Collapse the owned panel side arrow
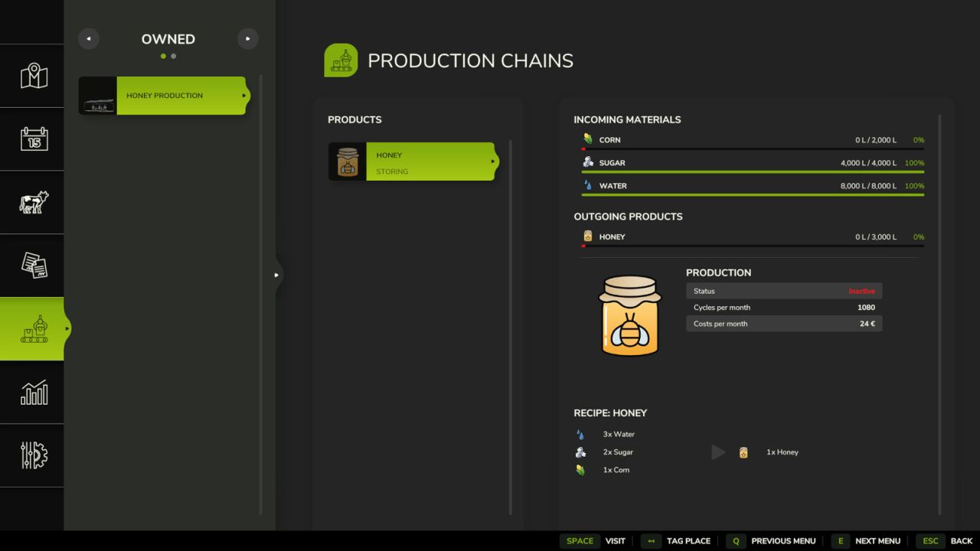 (x=276, y=275)
